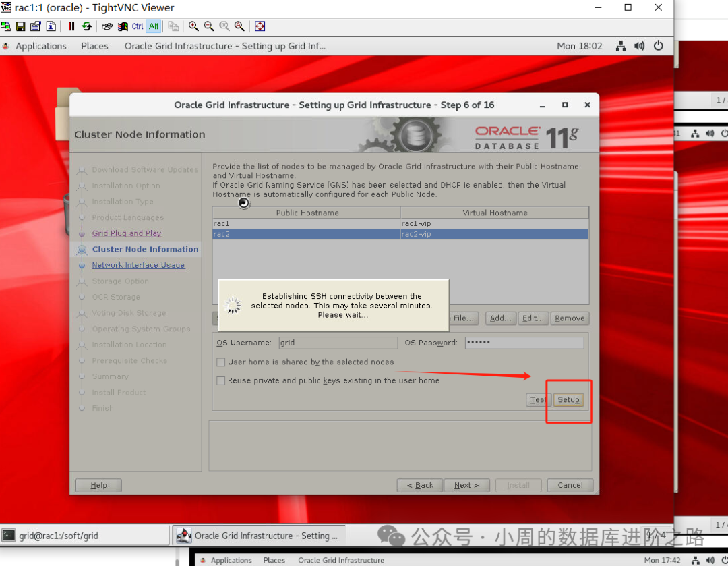Open the Oracle Grid Infrastructure app menu in the top bar
The height and width of the screenshot is (566, 728).
coord(224,46)
